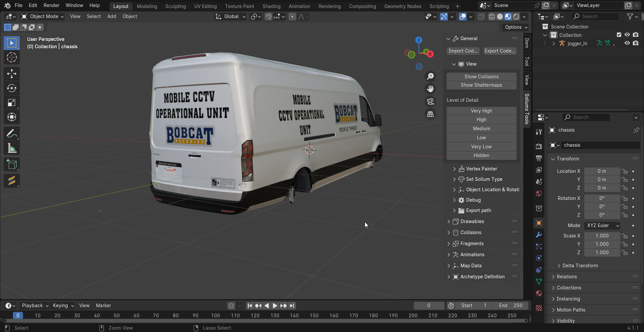Expand the Drawables panel

(x=472, y=221)
